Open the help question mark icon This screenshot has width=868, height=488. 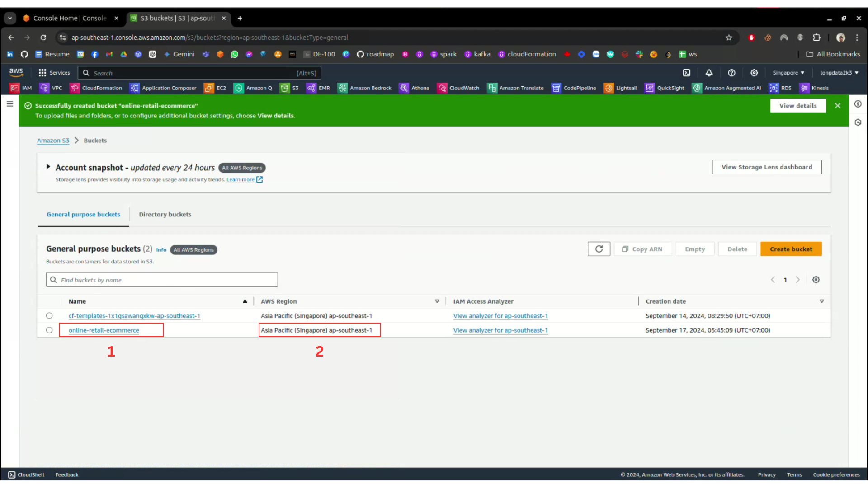(731, 73)
